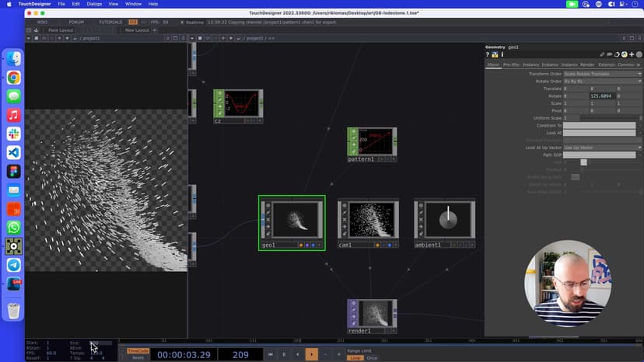Click the Loop range limit button
The height and width of the screenshot is (362, 644).
[355, 357]
